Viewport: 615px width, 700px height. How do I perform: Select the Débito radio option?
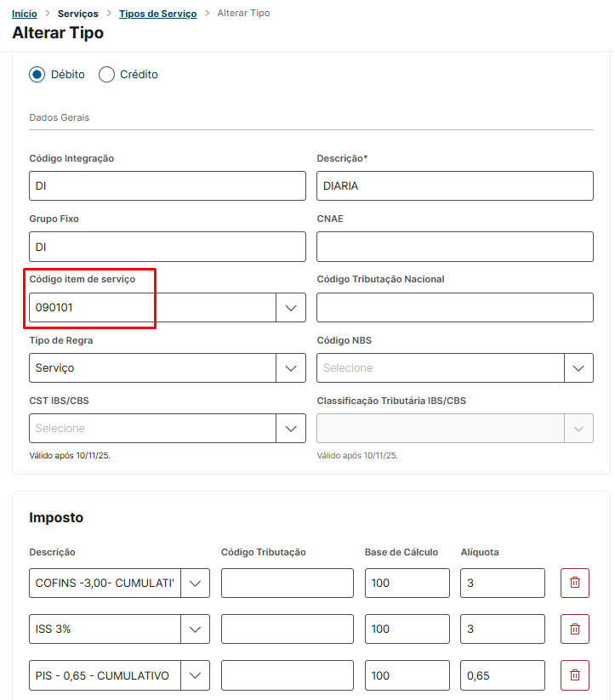(x=37, y=74)
